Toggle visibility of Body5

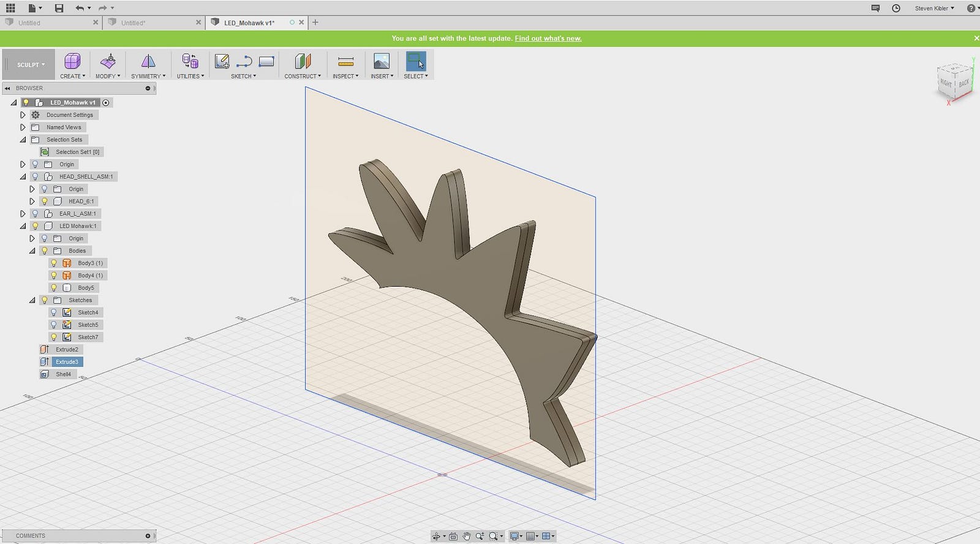click(x=54, y=287)
